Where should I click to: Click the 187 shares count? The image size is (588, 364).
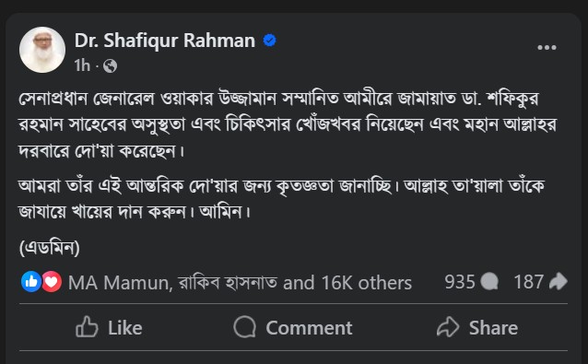(528, 282)
